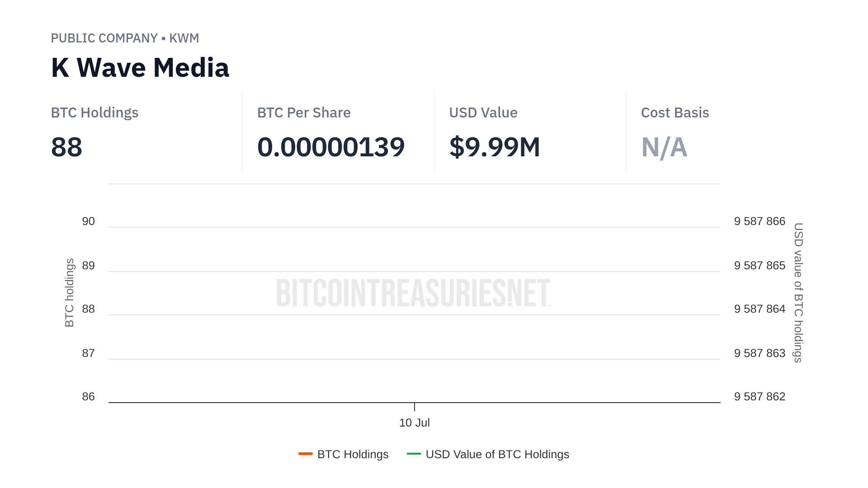Click the BTC Per Share stat label

[304, 113]
